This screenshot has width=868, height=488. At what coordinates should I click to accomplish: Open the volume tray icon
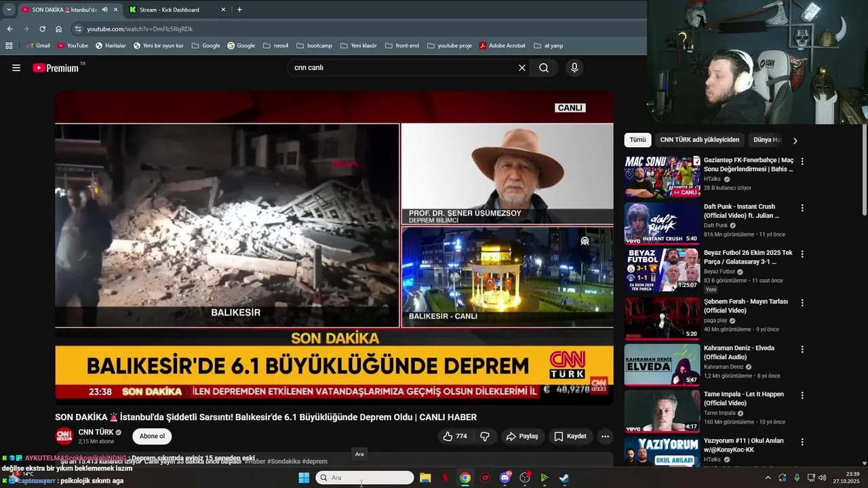click(823, 478)
